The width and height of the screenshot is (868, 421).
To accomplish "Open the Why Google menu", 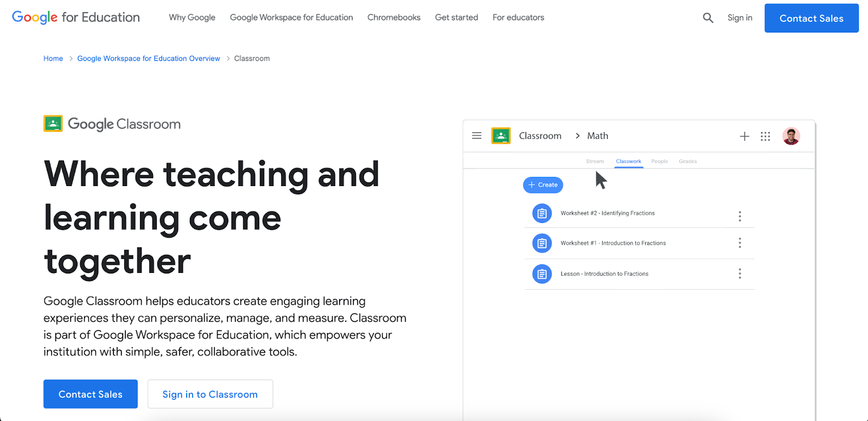I will pos(192,17).
